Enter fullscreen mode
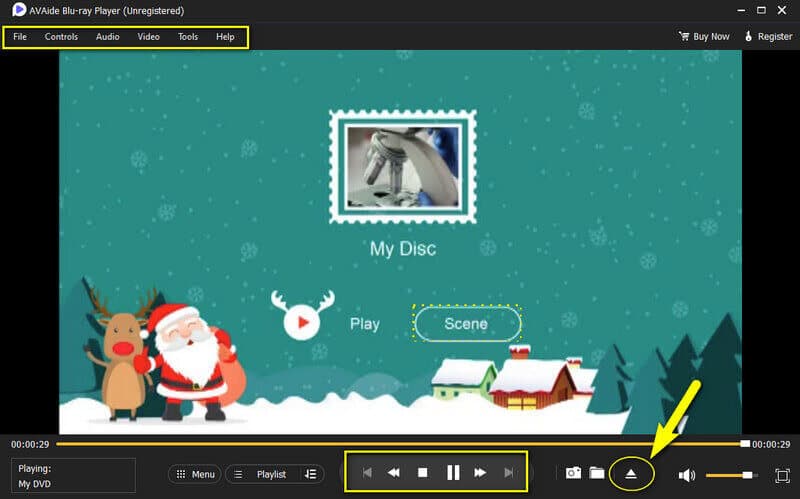The width and height of the screenshot is (800, 499). click(x=782, y=476)
